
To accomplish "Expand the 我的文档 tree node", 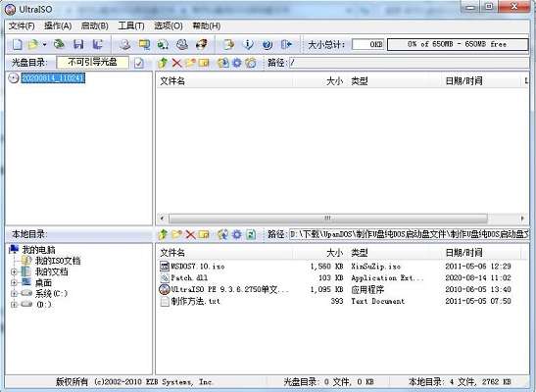I will [x=14, y=272].
